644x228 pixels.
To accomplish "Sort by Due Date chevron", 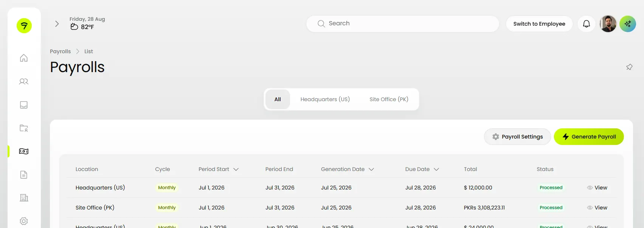I will [436, 169].
